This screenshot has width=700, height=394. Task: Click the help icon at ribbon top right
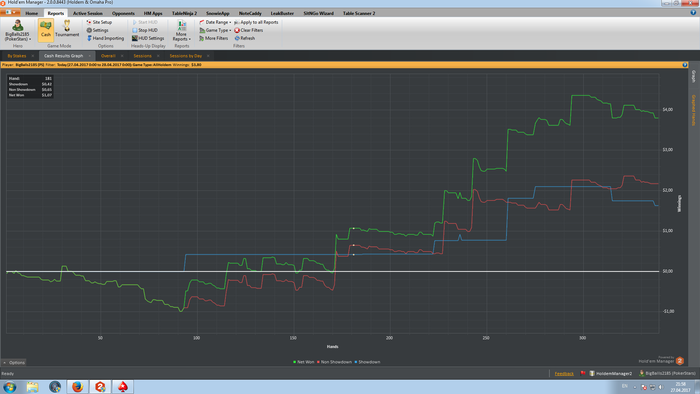pyautogui.click(x=693, y=13)
